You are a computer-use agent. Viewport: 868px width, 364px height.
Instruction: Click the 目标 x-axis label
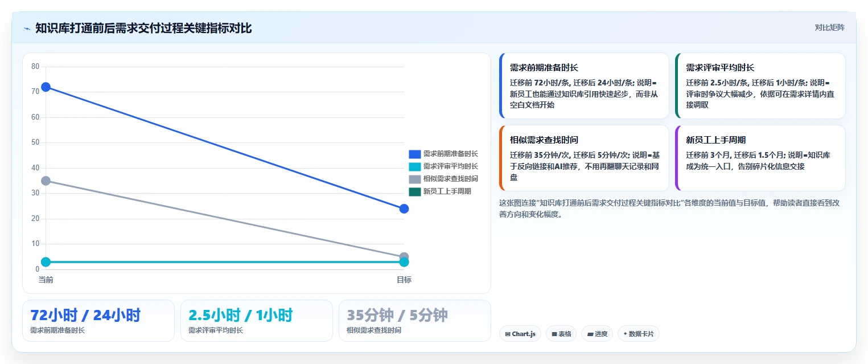point(404,280)
